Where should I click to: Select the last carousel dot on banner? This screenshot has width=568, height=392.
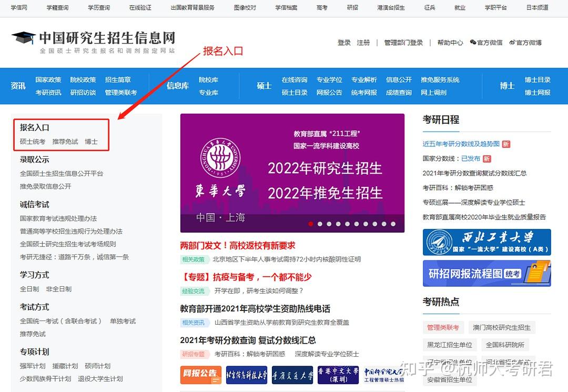click(x=393, y=224)
